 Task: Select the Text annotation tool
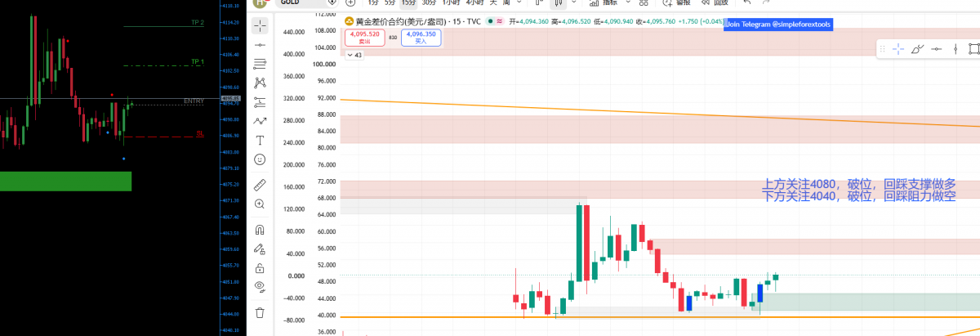coord(260,141)
